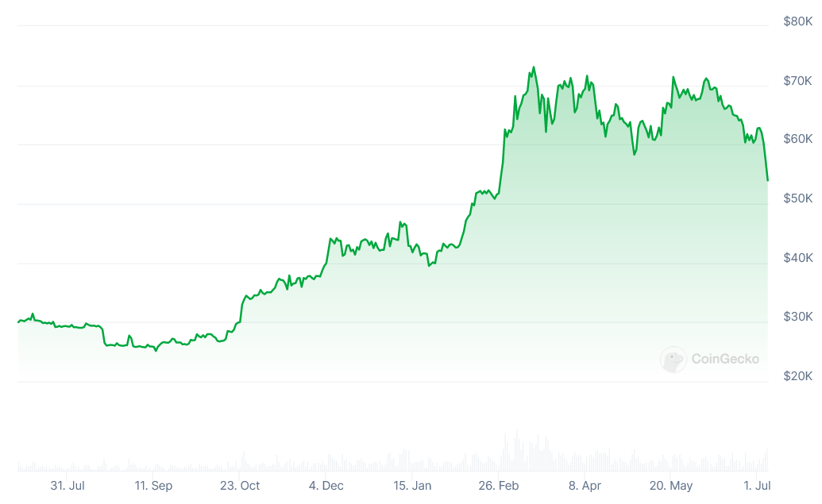The height and width of the screenshot is (504, 822).
Task: Select the 11. Sep date label
Action: click(153, 486)
